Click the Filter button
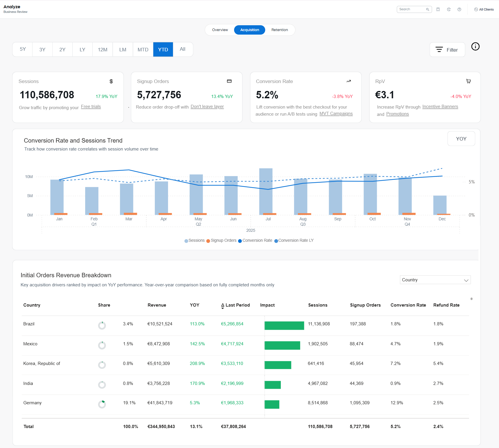This screenshot has width=499, height=448. click(x=447, y=49)
